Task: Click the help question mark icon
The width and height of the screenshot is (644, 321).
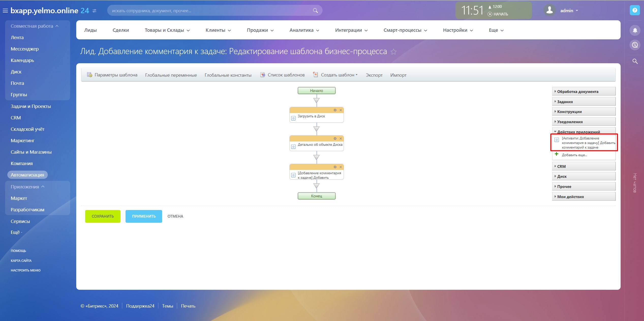Action: [x=635, y=10]
